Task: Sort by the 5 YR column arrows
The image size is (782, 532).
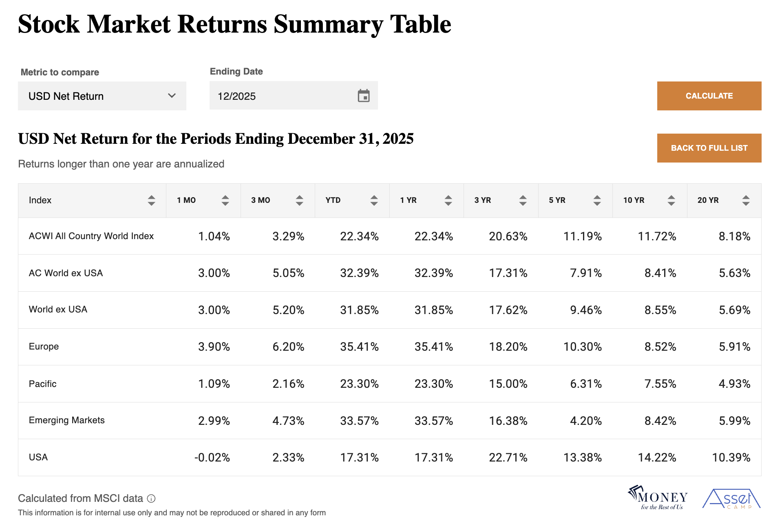Action: coord(597,200)
